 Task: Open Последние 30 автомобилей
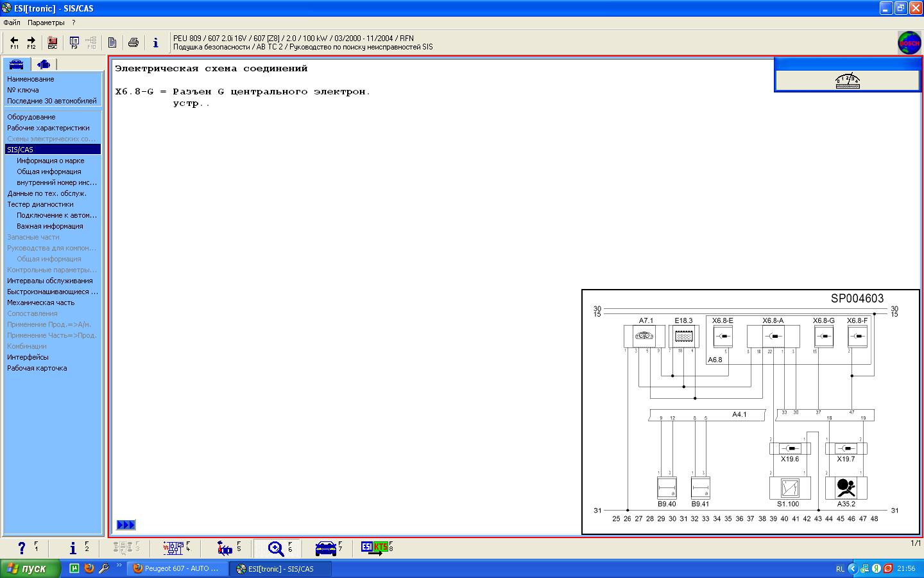click(x=52, y=101)
